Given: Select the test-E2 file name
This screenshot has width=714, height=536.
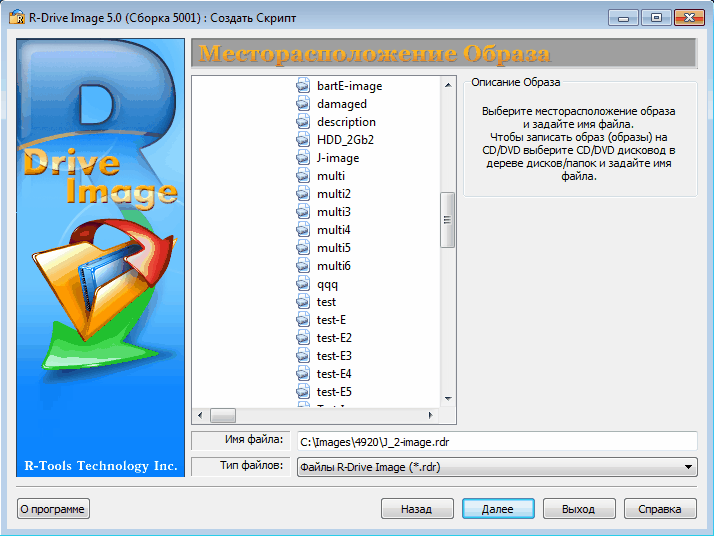Looking at the screenshot, I should click(x=334, y=337).
